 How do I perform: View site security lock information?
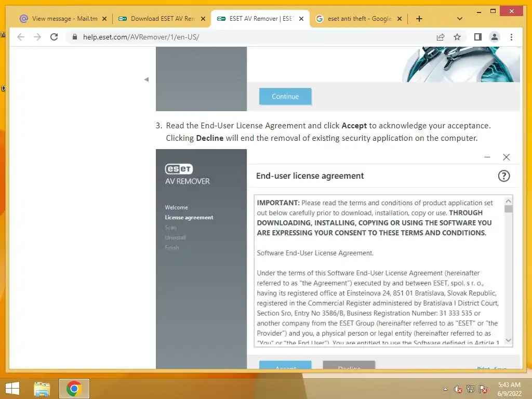pos(75,37)
